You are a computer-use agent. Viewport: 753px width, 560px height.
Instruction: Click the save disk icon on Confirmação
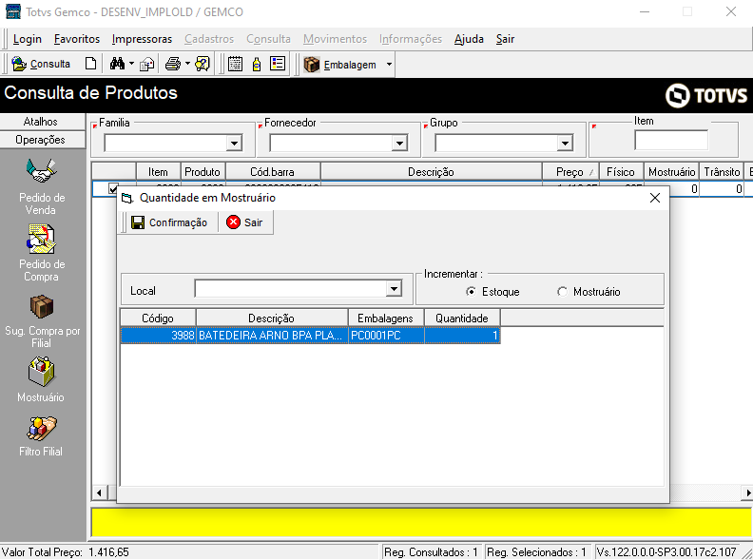coord(138,222)
